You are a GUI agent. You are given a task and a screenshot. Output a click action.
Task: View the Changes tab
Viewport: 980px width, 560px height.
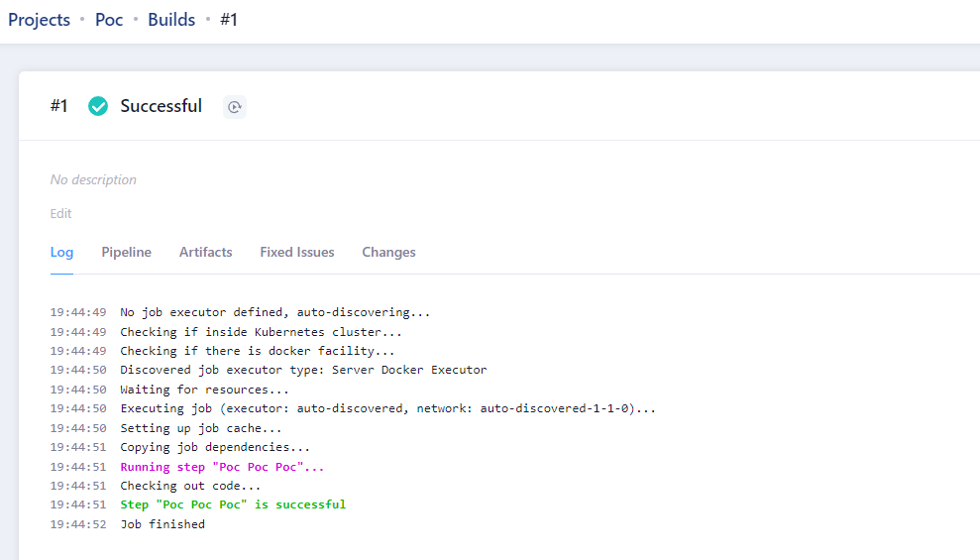tap(388, 253)
